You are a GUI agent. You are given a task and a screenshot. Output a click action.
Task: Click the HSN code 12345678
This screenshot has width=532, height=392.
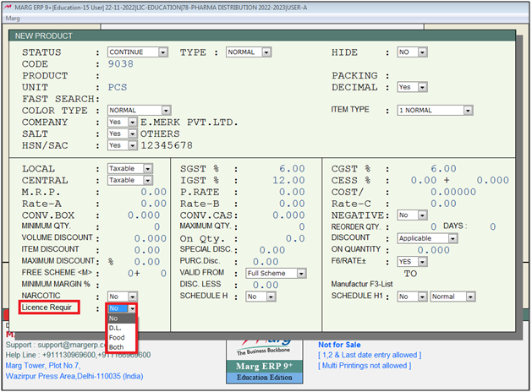[167, 145]
